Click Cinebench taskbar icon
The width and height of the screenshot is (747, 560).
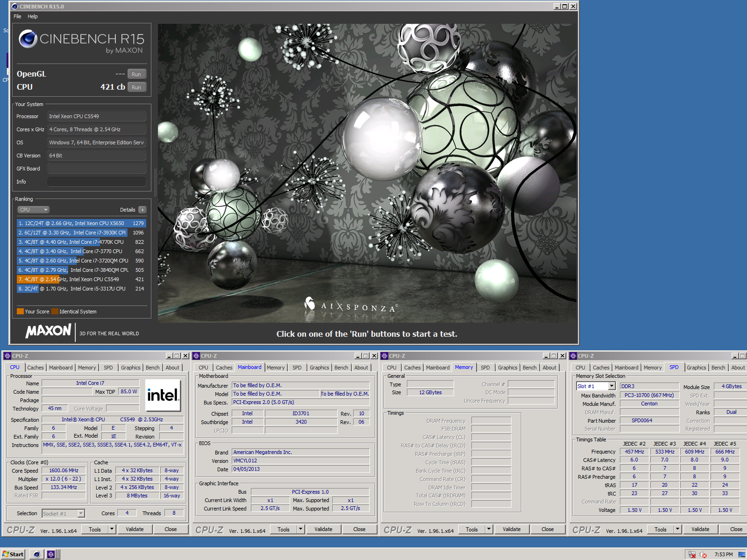[x=37, y=554]
